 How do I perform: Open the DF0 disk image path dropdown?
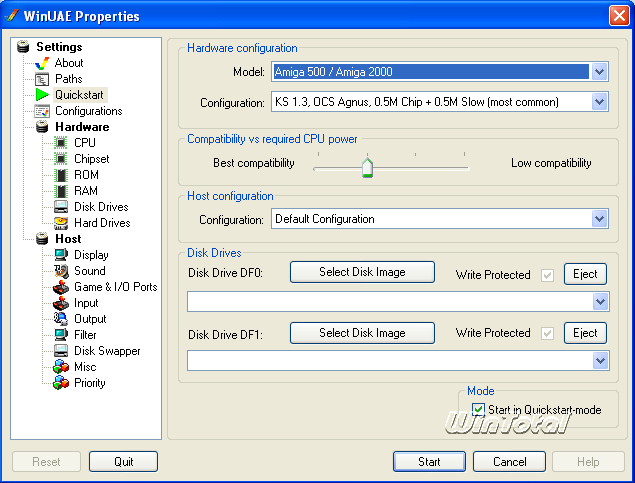600,302
